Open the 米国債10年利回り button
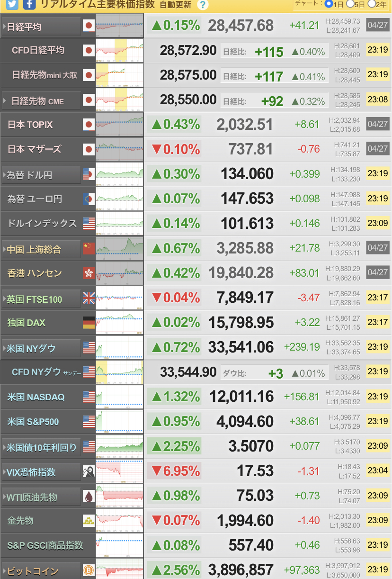 point(41,447)
